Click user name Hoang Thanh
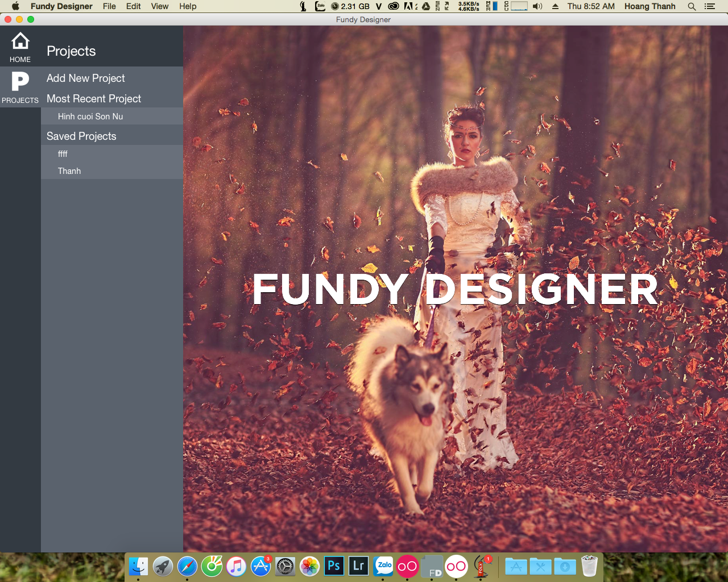728x582 pixels. point(650,6)
